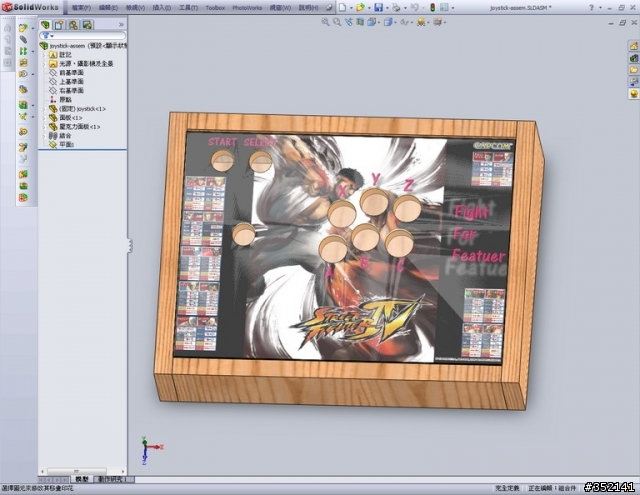Click the Print icon
The image size is (640, 495).
pyautogui.click(x=396, y=7)
